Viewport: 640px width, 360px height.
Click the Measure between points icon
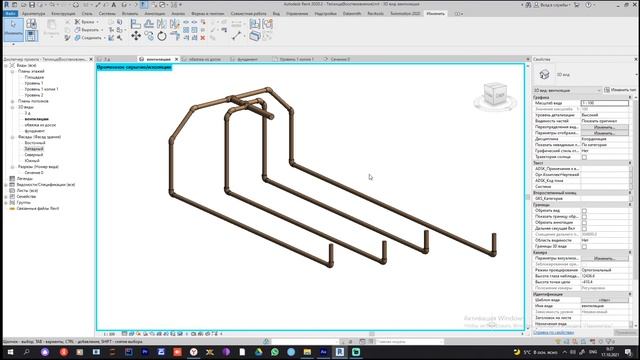click(237, 36)
